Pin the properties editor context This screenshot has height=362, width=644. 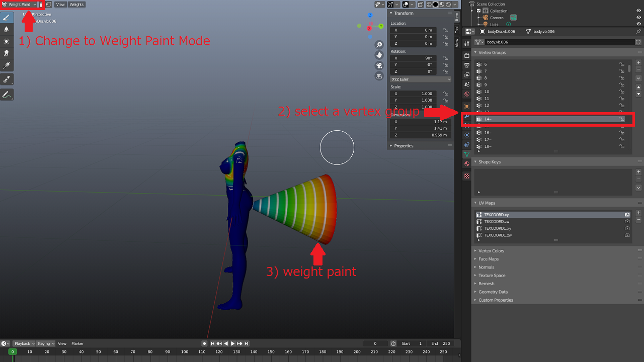coord(639,31)
